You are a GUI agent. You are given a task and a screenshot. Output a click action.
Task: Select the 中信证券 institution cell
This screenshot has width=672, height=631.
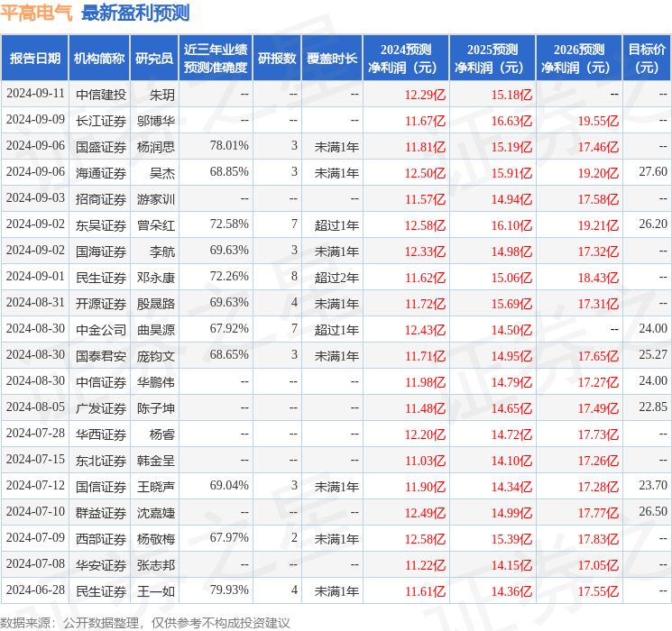[101, 382]
